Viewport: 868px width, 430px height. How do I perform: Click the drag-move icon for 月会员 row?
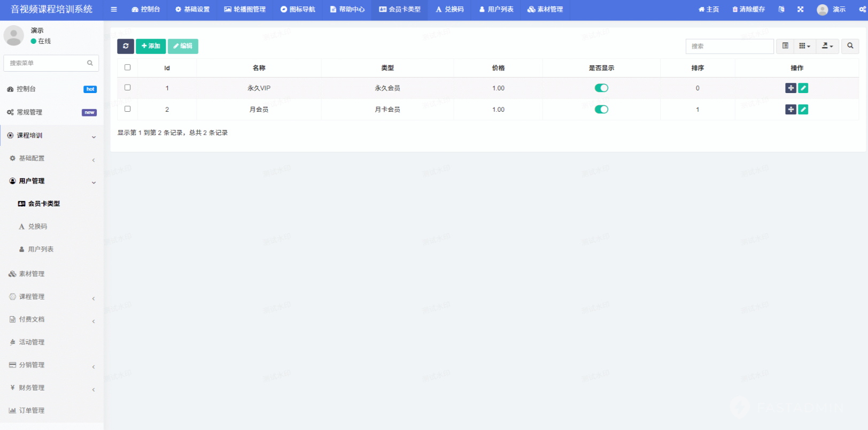coord(790,110)
